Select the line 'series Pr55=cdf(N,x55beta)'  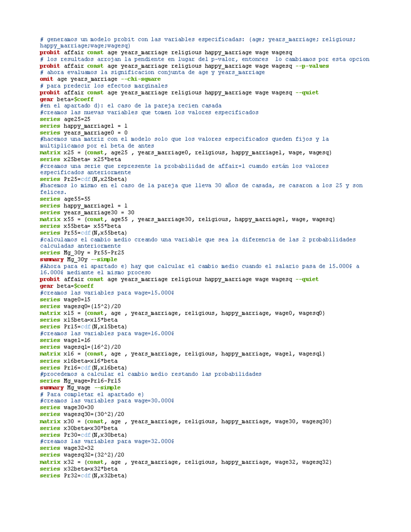point(83,233)
